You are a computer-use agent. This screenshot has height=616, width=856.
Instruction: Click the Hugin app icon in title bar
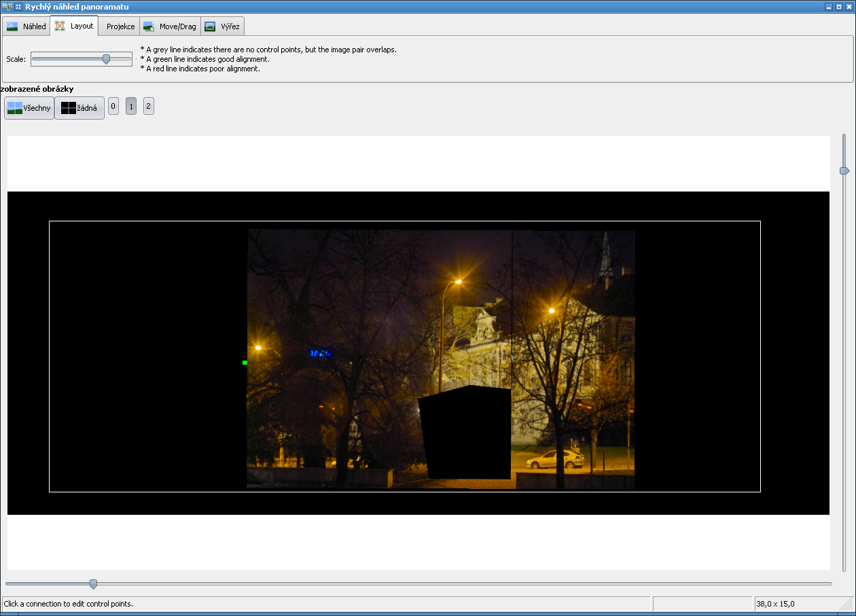coord(7,6)
